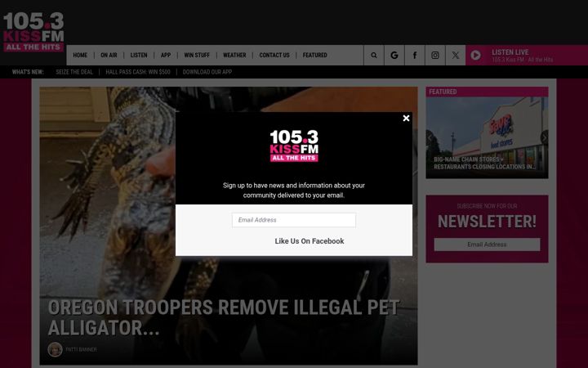Screen dimensions: 588x368
Task: Click sidebar newsletter Email Address field
Action: pos(487,245)
